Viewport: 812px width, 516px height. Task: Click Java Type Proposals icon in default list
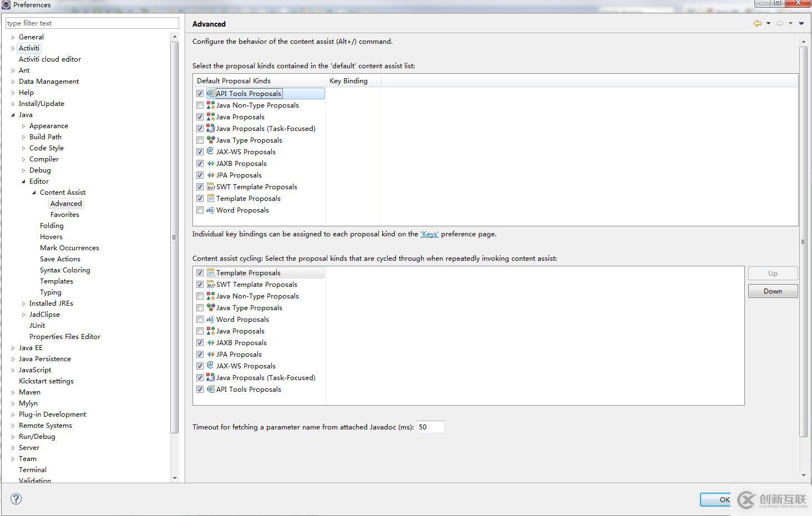point(211,140)
